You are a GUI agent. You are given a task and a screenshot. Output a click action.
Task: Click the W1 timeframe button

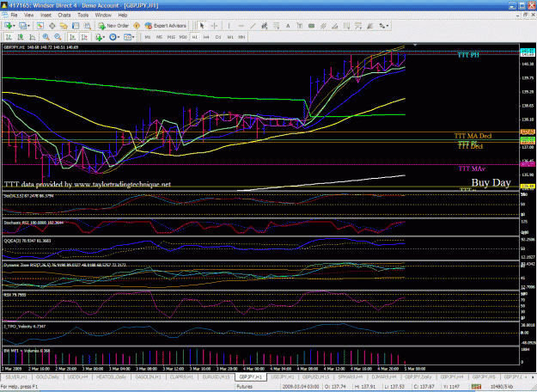pos(230,37)
